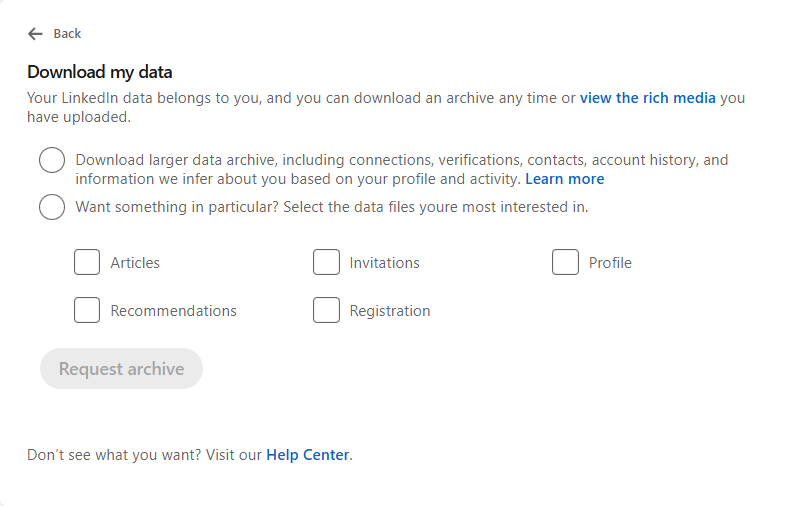Click the 'Invitations' label text
This screenshot has width=793, height=506.
[384, 263]
